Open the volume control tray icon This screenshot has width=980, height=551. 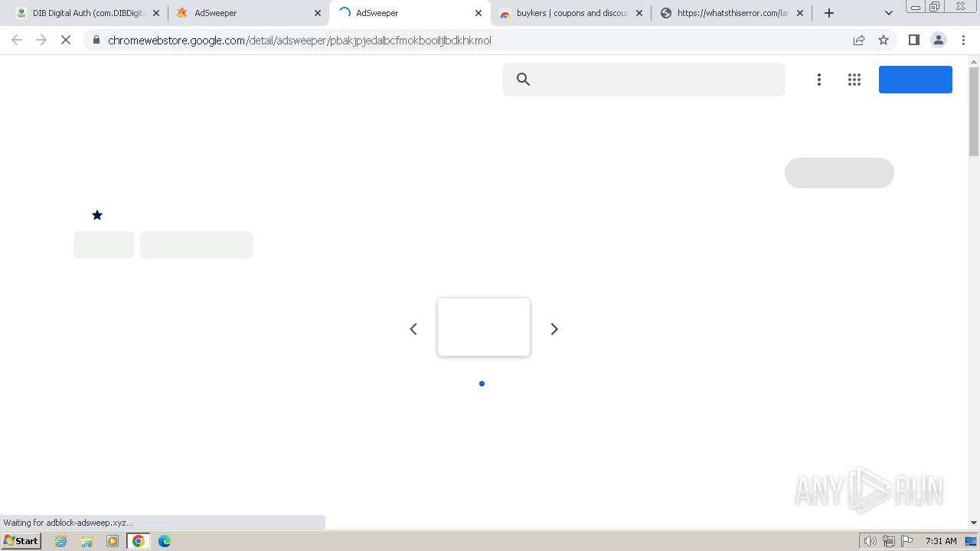point(871,541)
